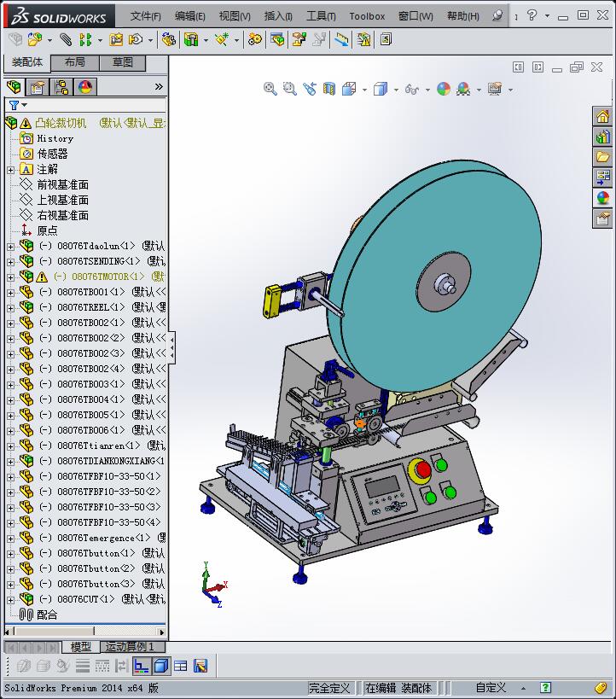Select Previous View icon
The height and width of the screenshot is (699, 616).
click(x=310, y=89)
